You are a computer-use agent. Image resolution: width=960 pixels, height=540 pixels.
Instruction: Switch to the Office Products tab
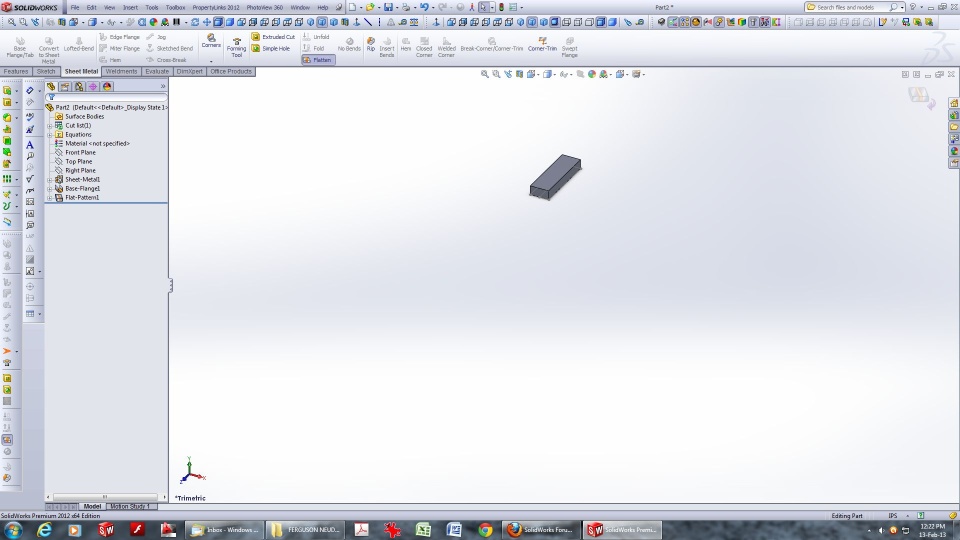tap(231, 72)
